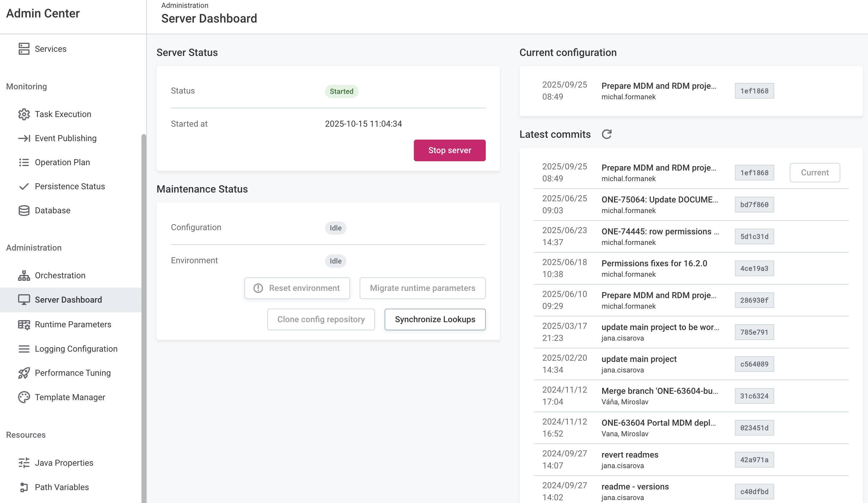Select the Current commit marker button

[815, 172]
